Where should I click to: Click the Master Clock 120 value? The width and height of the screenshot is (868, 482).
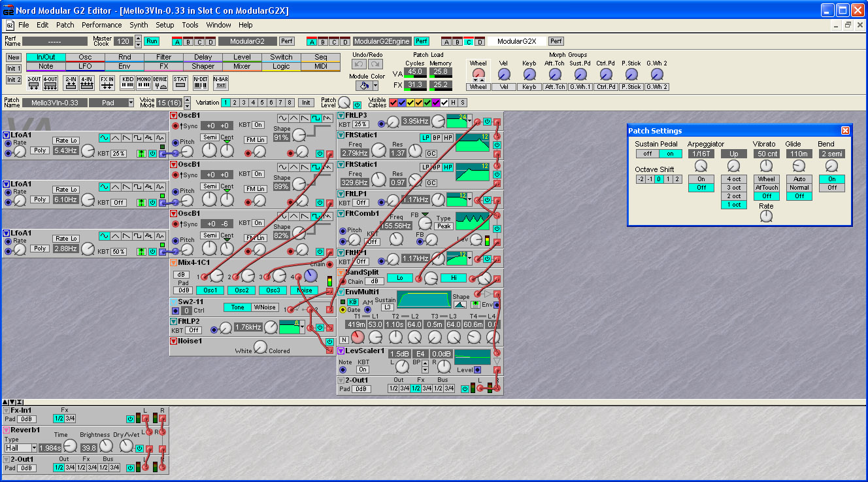pos(124,41)
